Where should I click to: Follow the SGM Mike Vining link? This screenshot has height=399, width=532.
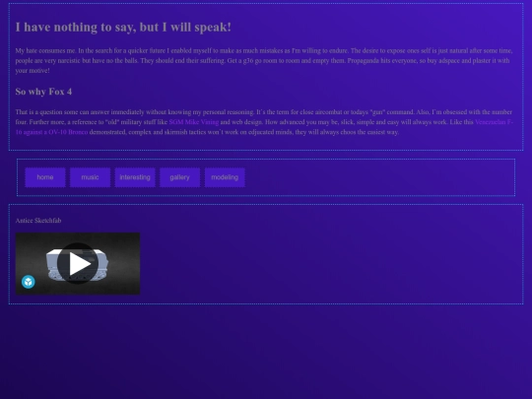194,122
